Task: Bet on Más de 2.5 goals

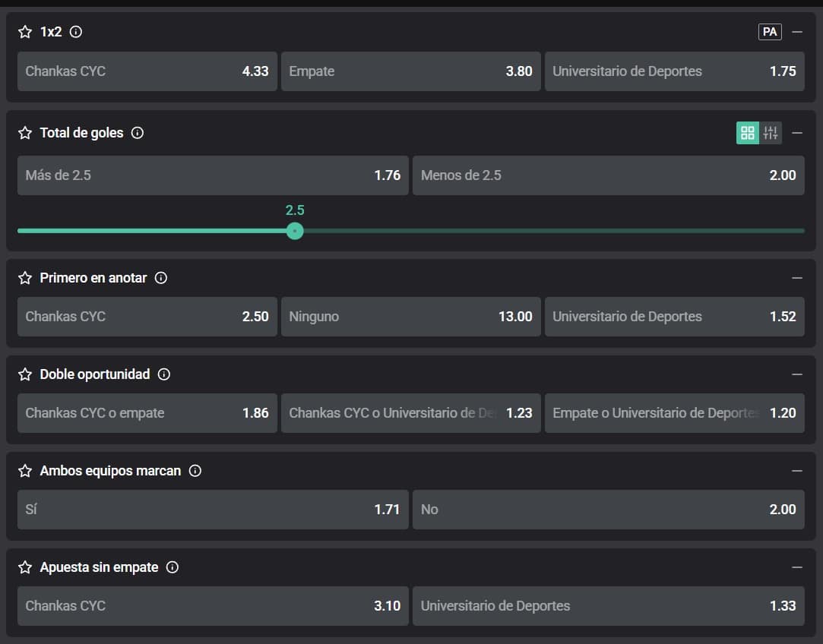Action: [213, 175]
